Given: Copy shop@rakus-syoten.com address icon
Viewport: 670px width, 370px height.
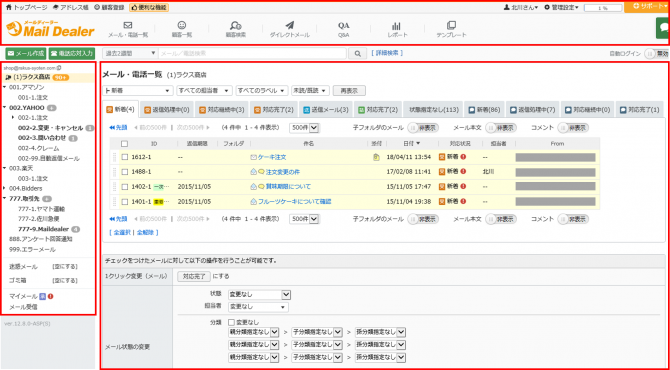Looking at the screenshot, I should tap(59, 68).
